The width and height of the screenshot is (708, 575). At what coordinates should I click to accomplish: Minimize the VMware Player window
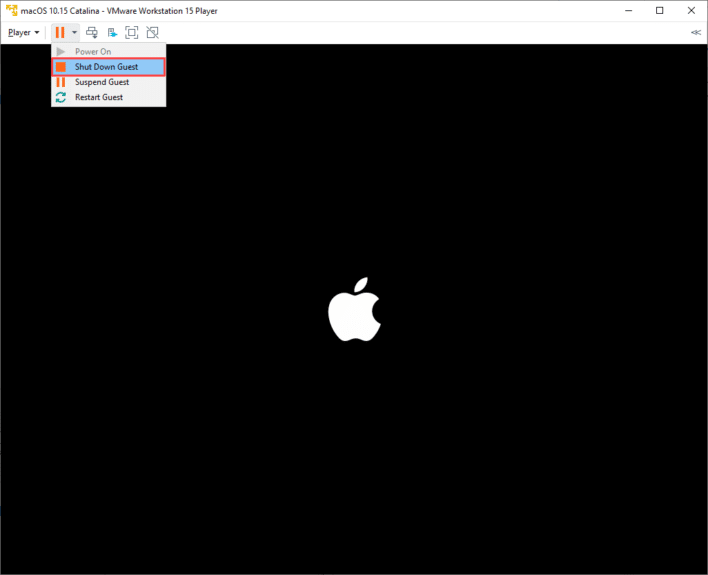coord(629,10)
